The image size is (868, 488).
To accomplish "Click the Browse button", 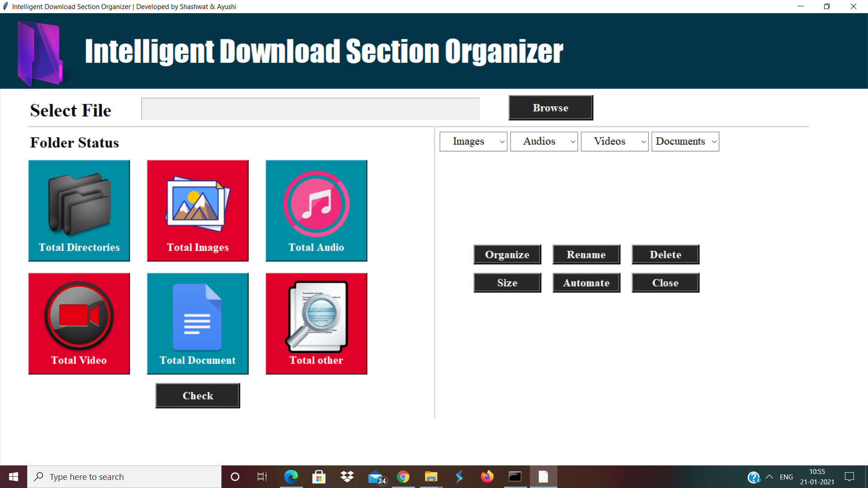I will (550, 108).
